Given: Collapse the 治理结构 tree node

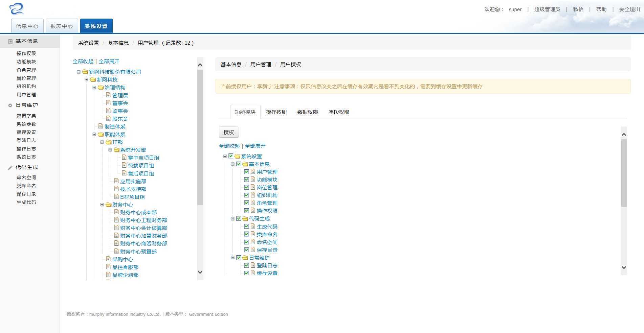Looking at the screenshot, I should (94, 87).
